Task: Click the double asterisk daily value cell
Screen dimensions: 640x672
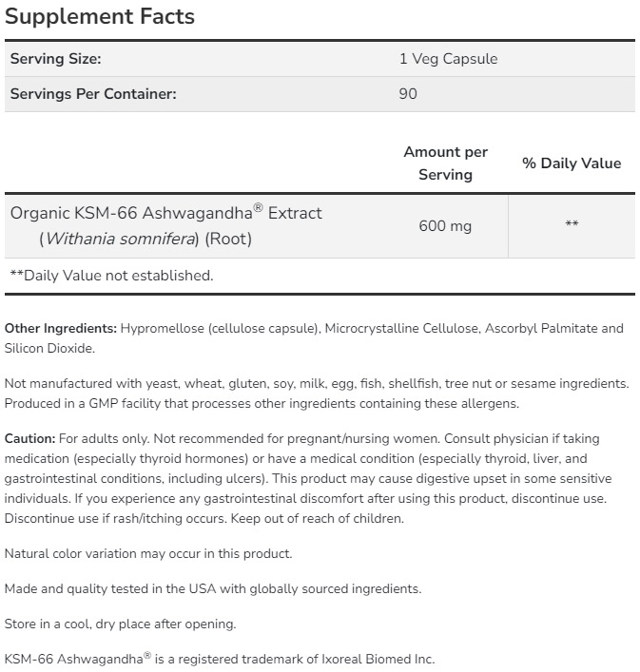Action: click(x=572, y=226)
